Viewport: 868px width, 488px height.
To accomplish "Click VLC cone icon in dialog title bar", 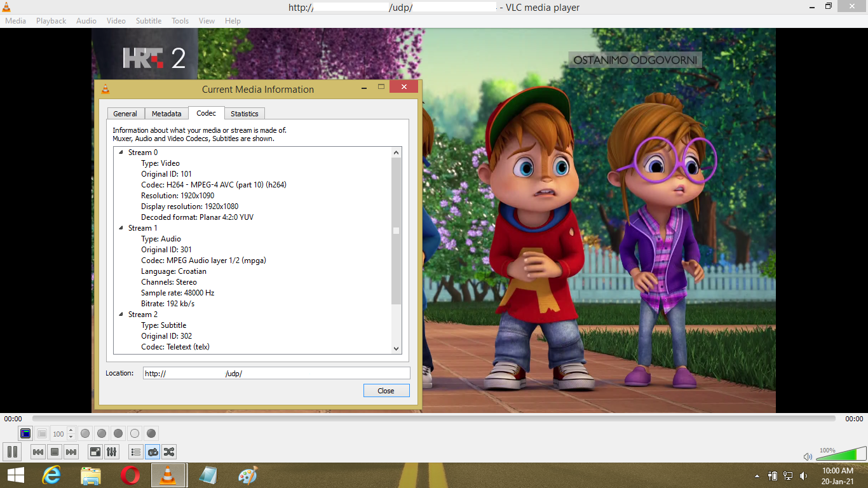I will click(105, 89).
